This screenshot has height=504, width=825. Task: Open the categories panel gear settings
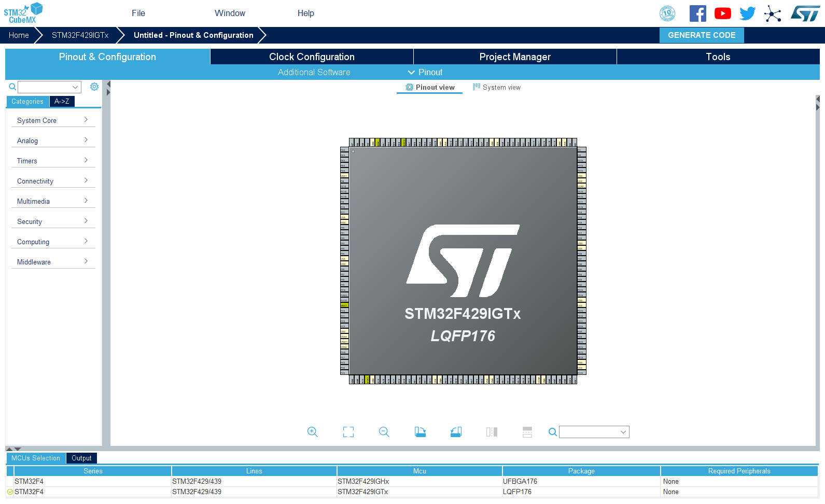(94, 87)
